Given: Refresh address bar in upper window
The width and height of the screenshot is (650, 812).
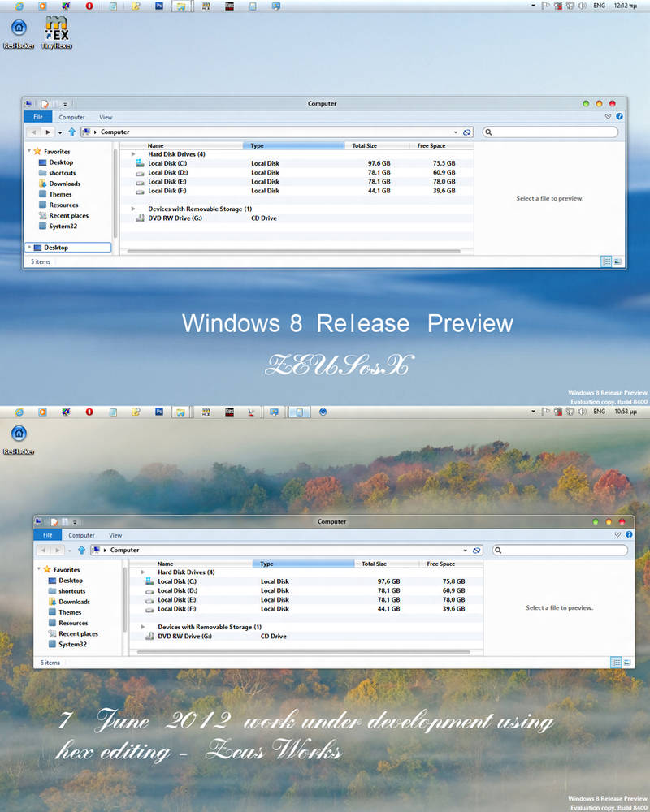Looking at the screenshot, I should point(466,132).
